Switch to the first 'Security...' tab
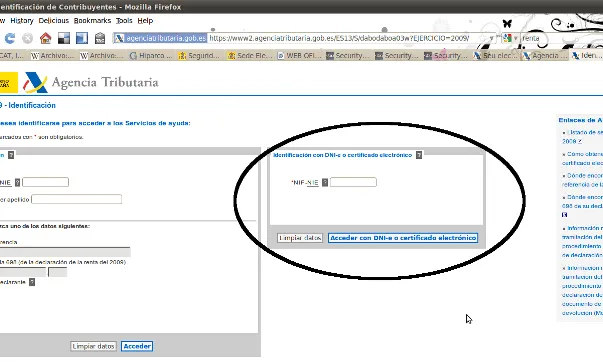The height and width of the screenshot is (362, 603). (348, 56)
